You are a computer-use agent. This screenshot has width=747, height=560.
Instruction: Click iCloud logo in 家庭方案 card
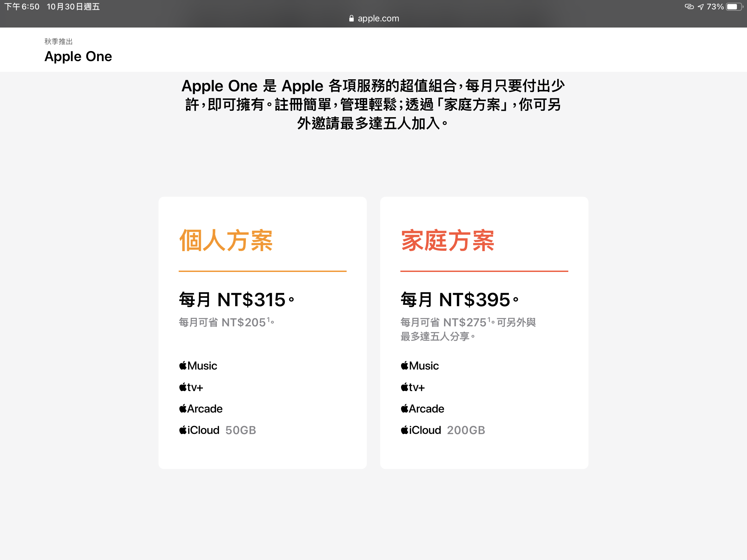click(421, 430)
